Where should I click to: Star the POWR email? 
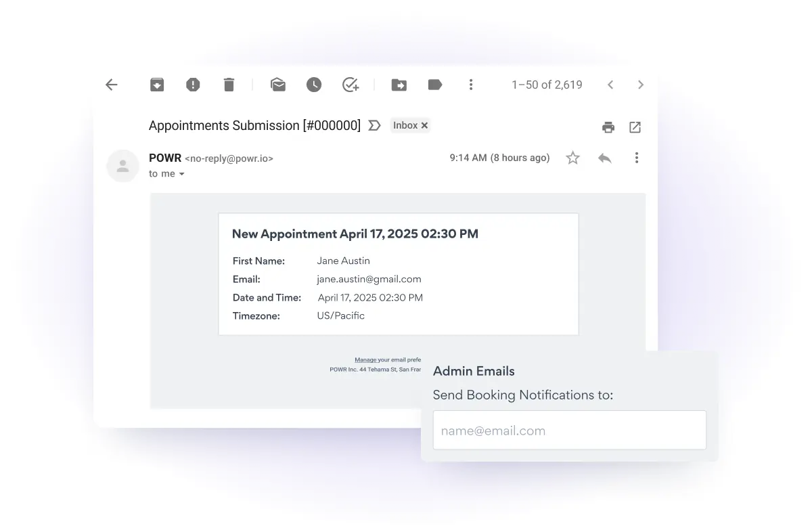[573, 158]
